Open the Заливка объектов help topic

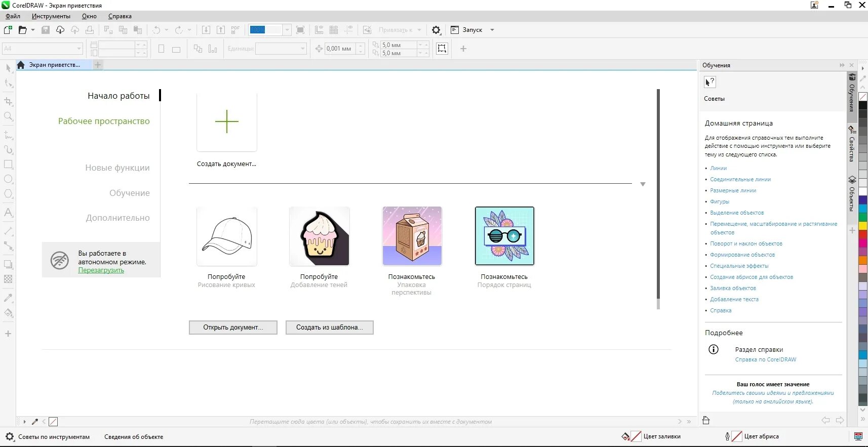[x=733, y=288]
